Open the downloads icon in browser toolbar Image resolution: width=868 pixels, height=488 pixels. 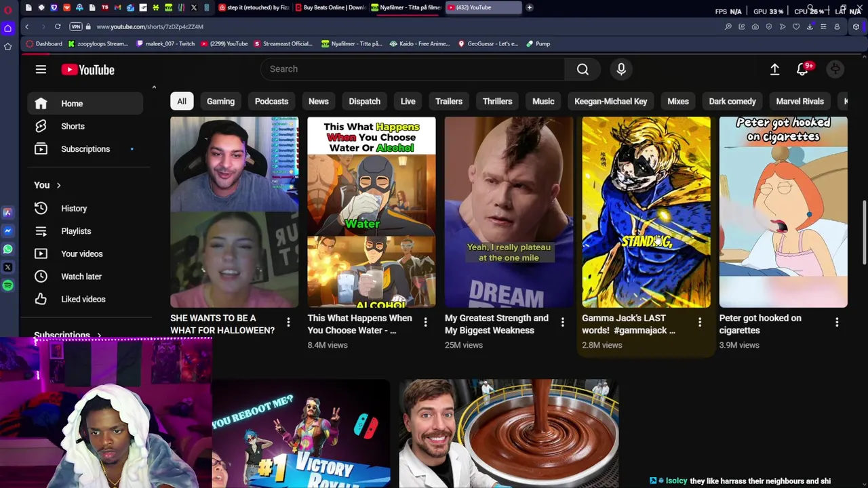tap(810, 26)
